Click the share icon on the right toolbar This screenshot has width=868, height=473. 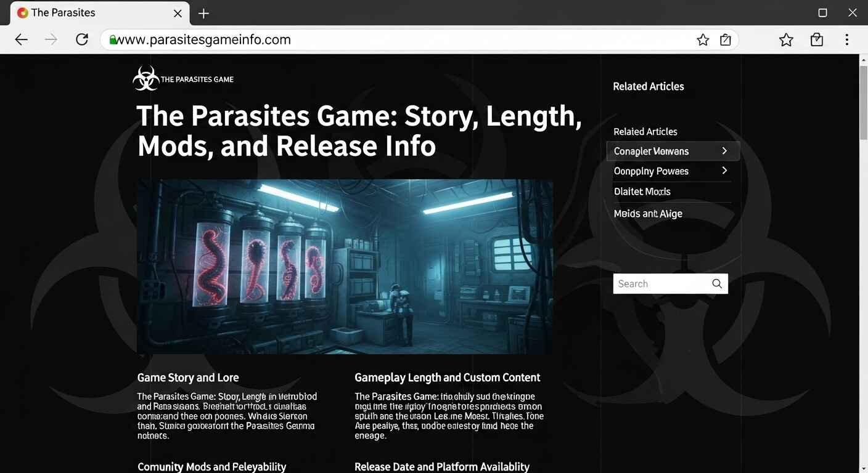tap(816, 39)
